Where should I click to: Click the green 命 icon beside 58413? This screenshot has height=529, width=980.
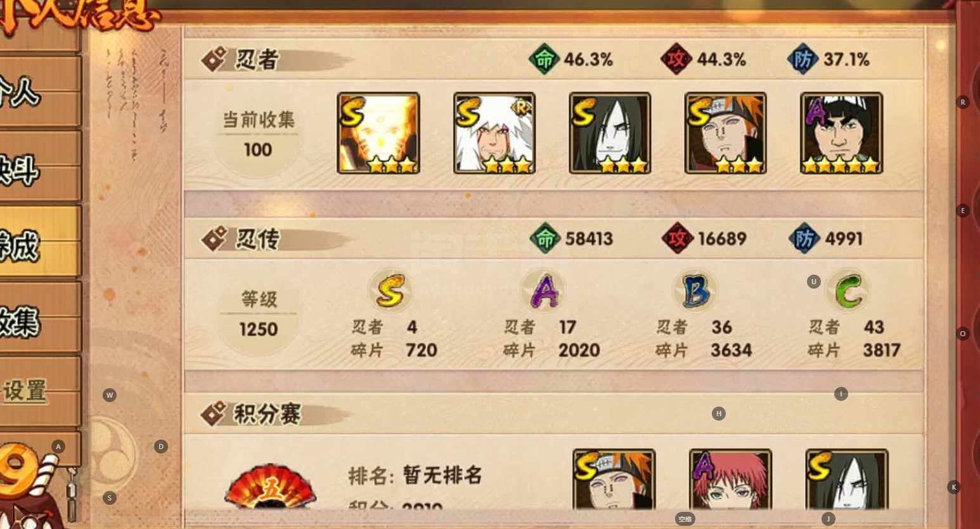pyautogui.click(x=545, y=238)
